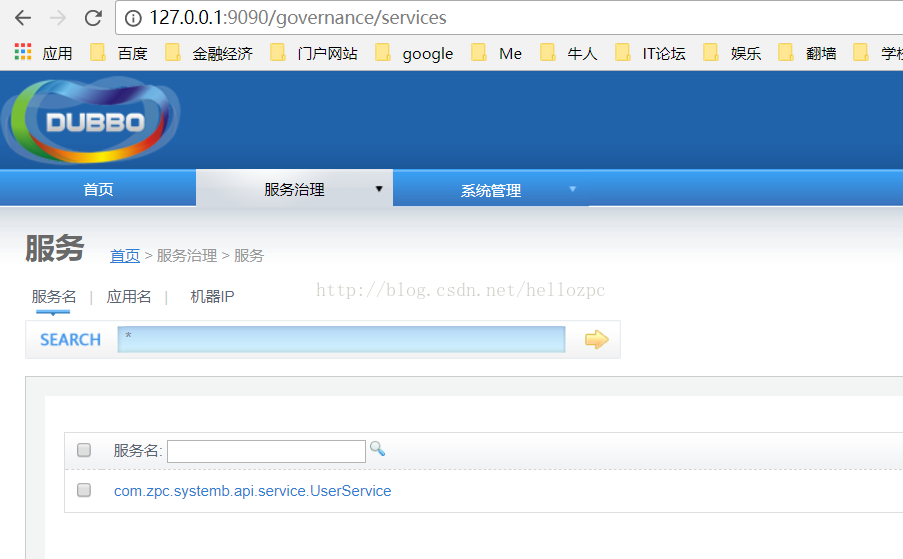The width and height of the screenshot is (903, 559).
Task: Open the Me bookmark folder
Action: [x=496, y=53]
